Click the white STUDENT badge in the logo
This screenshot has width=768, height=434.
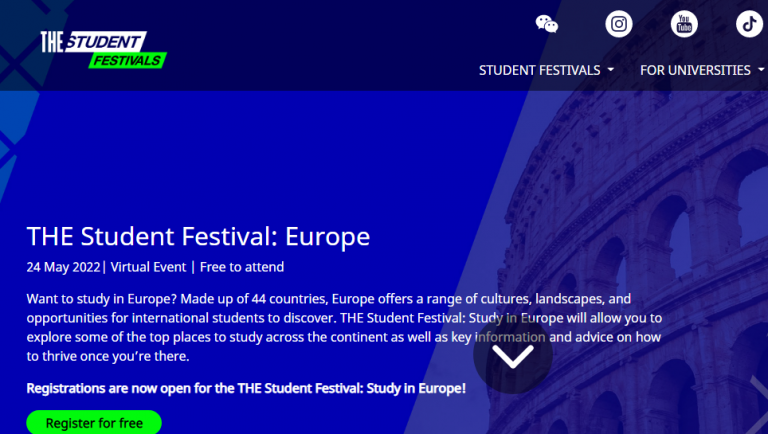click(x=105, y=42)
